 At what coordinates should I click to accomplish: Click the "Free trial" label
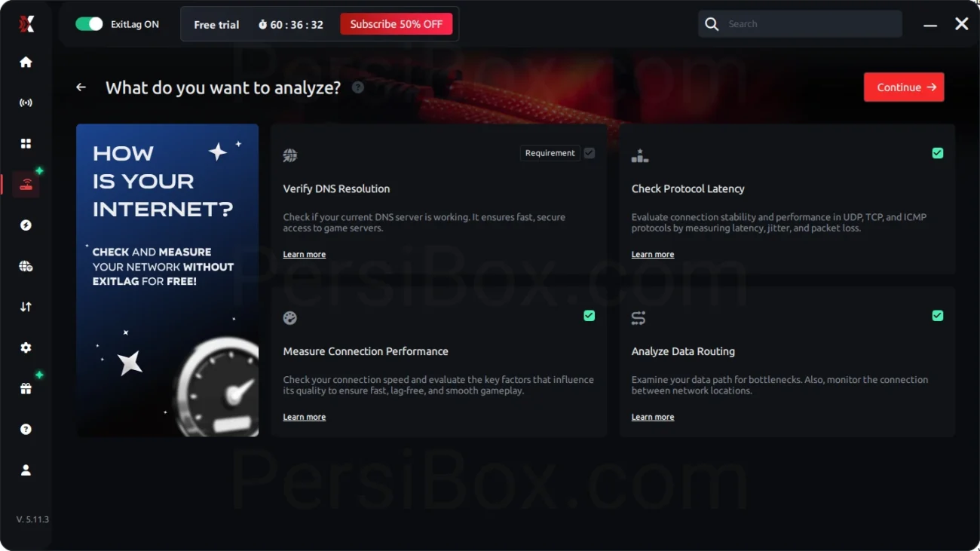click(216, 25)
